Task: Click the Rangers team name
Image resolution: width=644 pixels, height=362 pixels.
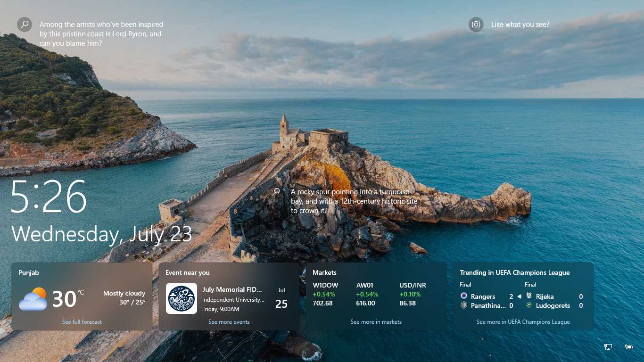Action: point(483,296)
